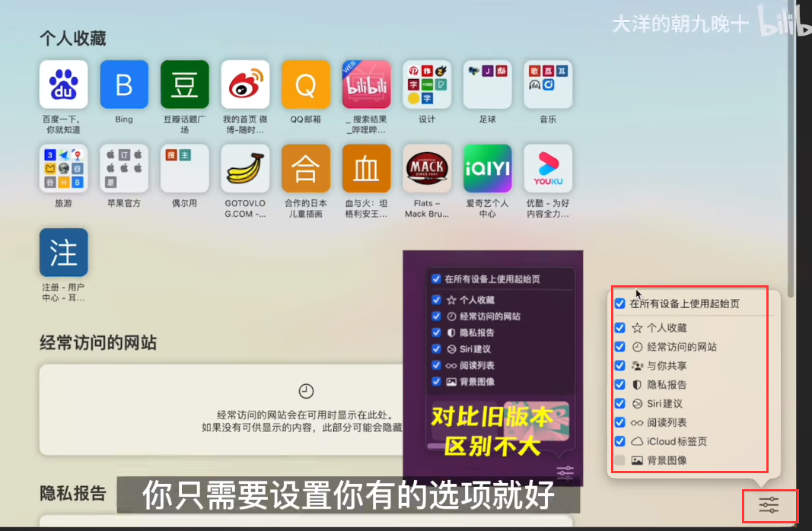812x531 pixels.
Task: Open the orange QQ邮箱 favorite
Action: pos(306,84)
